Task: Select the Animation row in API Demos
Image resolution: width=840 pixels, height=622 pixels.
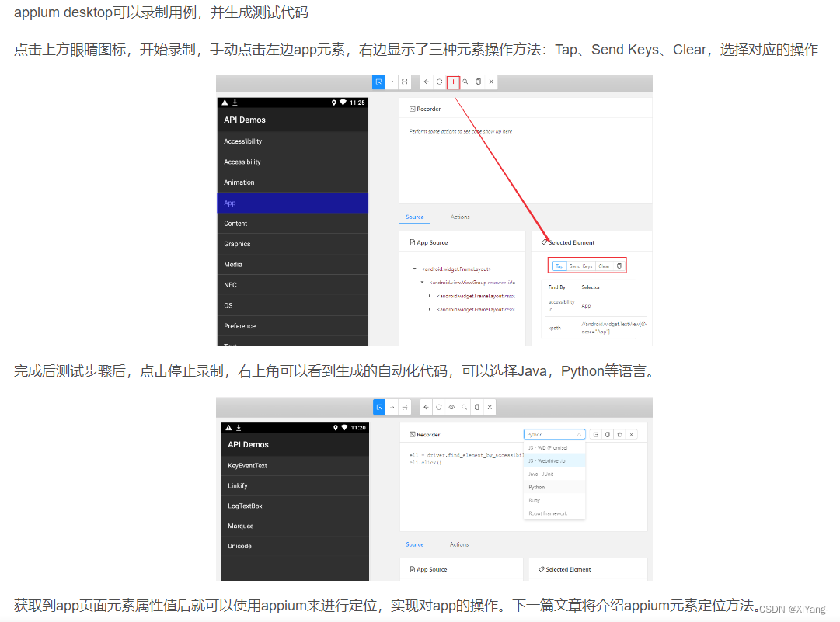Action: (x=292, y=182)
